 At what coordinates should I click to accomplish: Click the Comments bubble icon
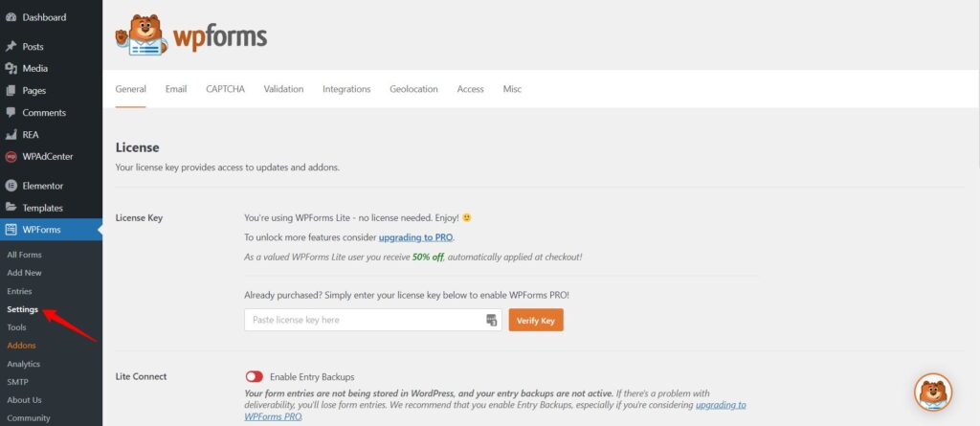(x=11, y=113)
